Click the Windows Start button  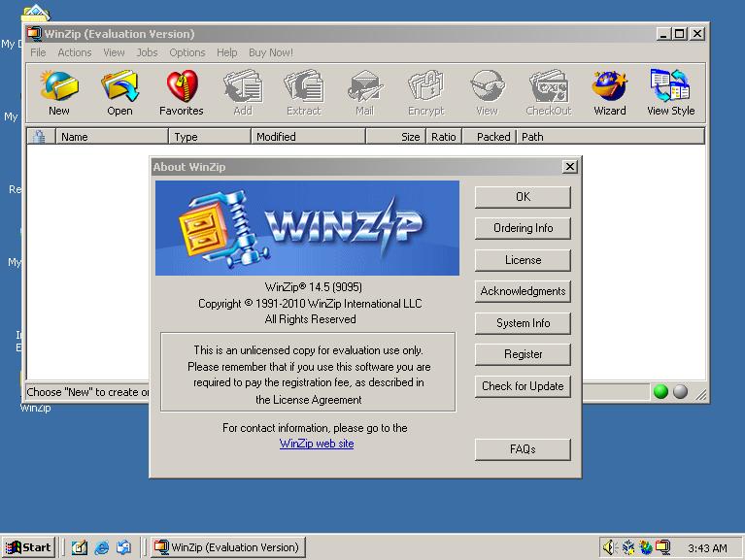(28, 547)
